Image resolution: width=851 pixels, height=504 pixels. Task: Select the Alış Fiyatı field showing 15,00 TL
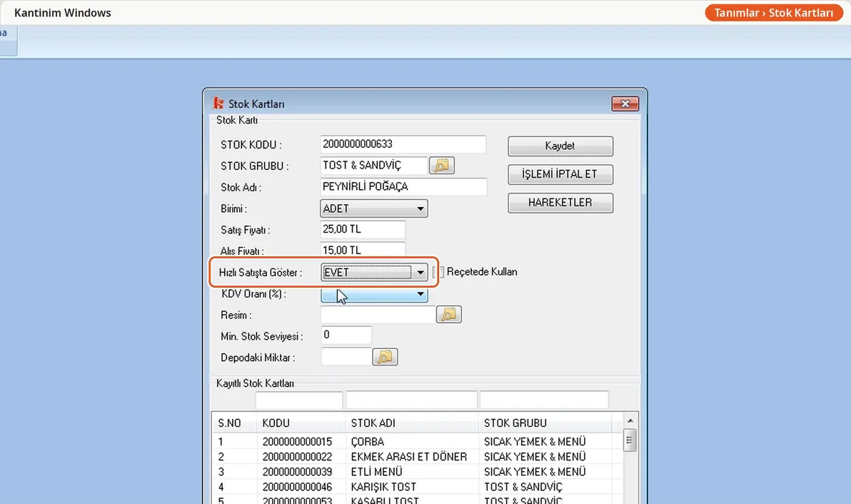[363, 250]
